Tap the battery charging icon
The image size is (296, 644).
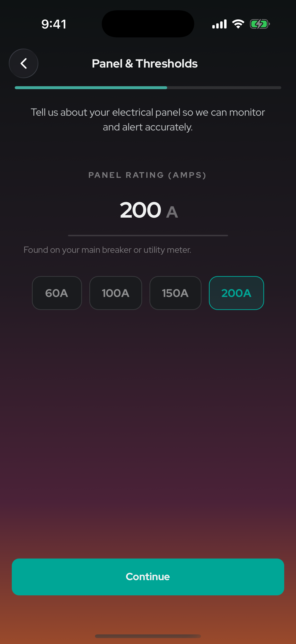click(x=260, y=24)
